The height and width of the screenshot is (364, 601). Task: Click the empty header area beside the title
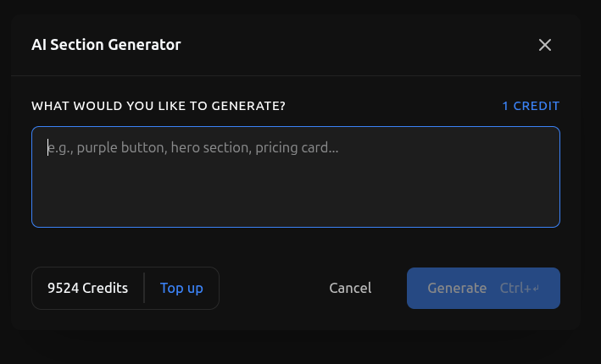coord(356,45)
